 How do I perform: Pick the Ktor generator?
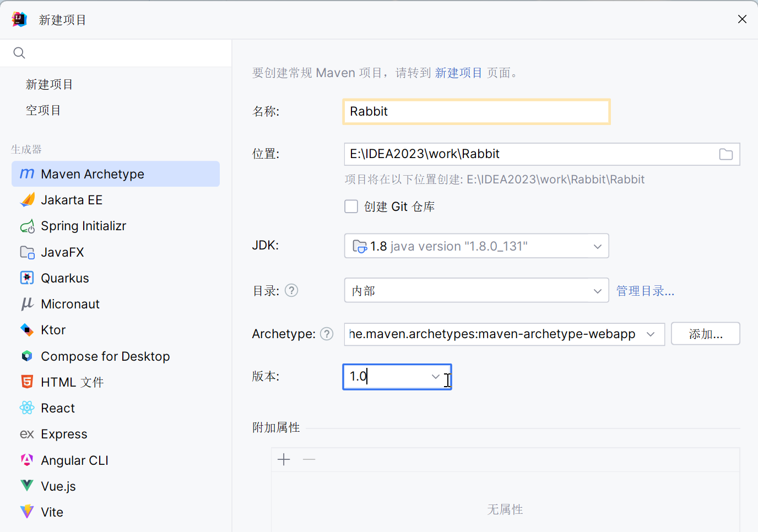(116, 330)
